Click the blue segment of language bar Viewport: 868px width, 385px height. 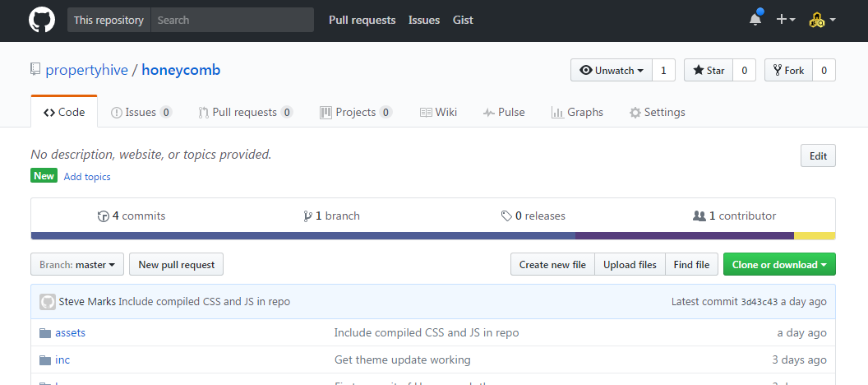pyautogui.click(x=303, y=236)
